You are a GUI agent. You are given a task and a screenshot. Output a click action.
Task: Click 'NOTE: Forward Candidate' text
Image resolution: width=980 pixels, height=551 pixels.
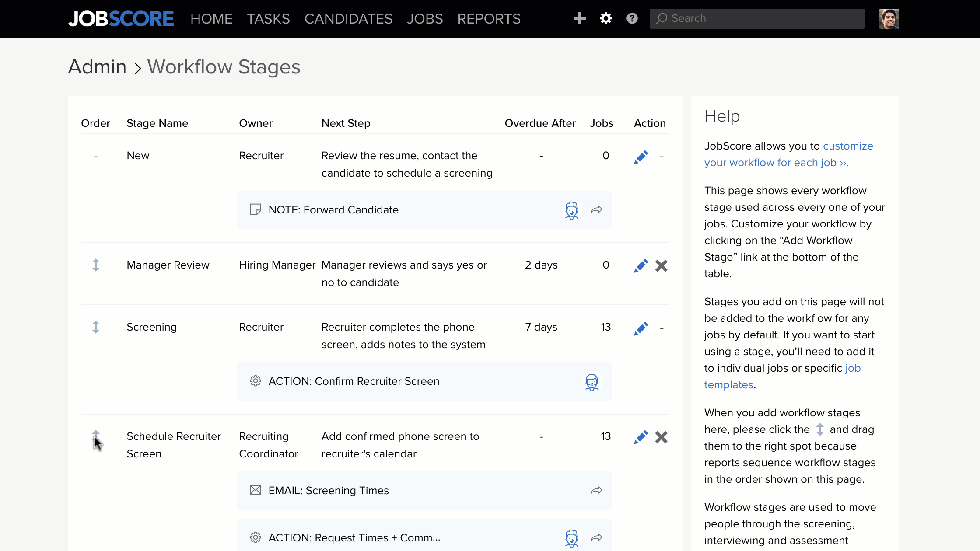(x=333, y=210)
